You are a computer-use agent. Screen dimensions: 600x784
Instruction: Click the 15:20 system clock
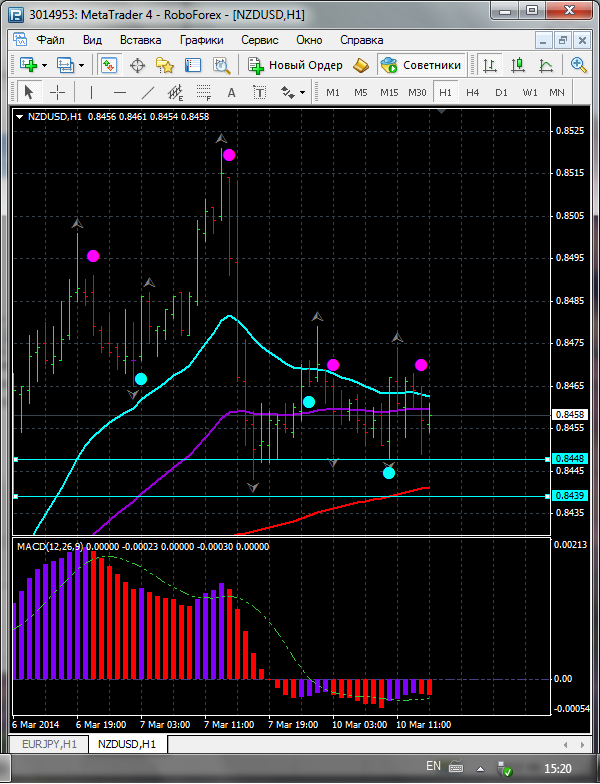click(x=558, y=768)
